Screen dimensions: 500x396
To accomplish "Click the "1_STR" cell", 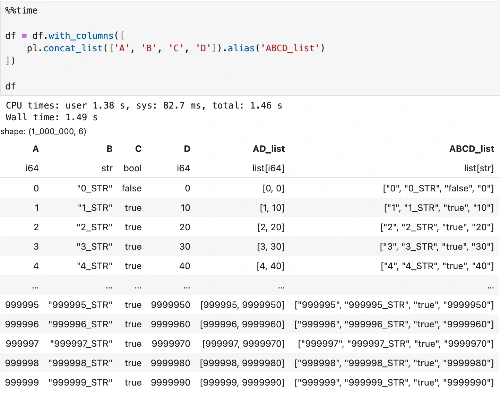I will pyautogui.click(x=95, y=208).
